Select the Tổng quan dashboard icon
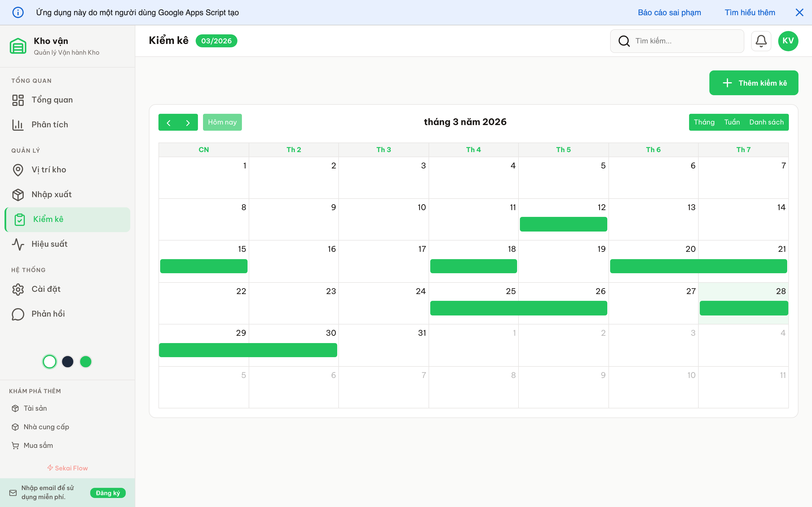The image size is (812, 507). pos(18,100)
